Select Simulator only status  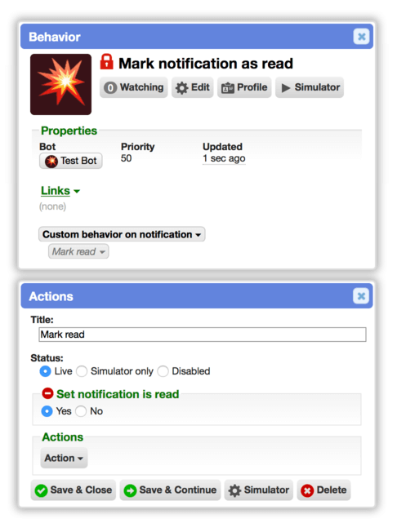82,371
